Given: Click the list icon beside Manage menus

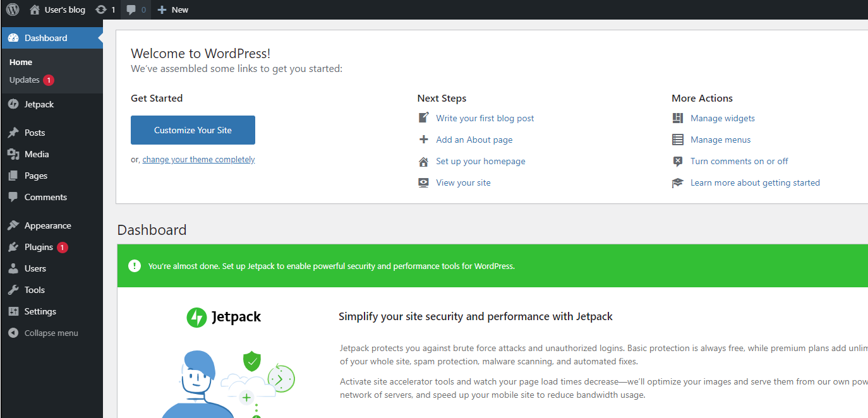Looking at the screenshot, I should pos(678,140).
